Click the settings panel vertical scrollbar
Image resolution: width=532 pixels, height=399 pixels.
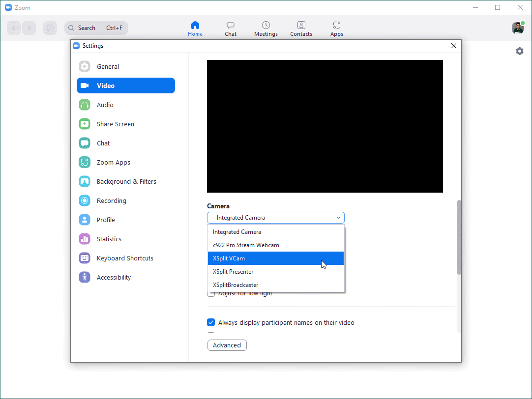click(459, 237)
